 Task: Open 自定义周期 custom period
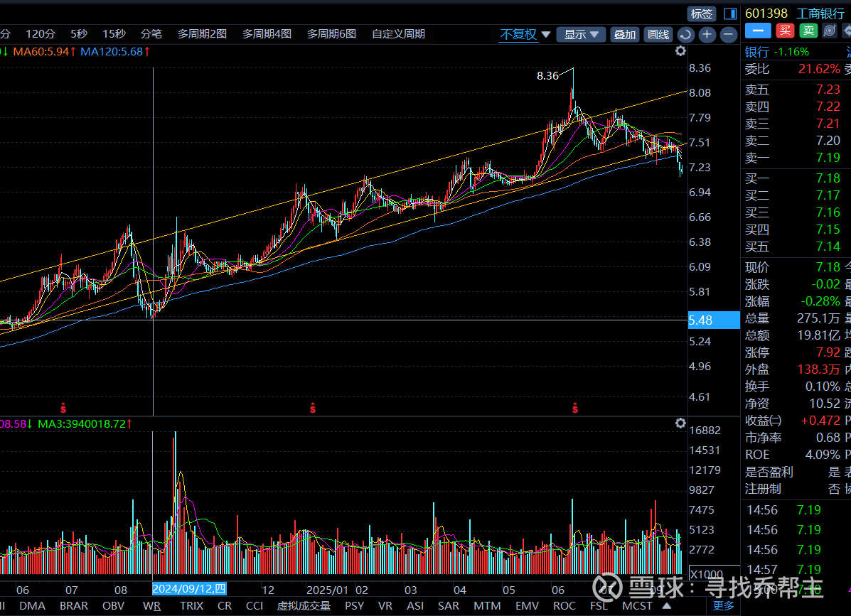click(398, 33)
